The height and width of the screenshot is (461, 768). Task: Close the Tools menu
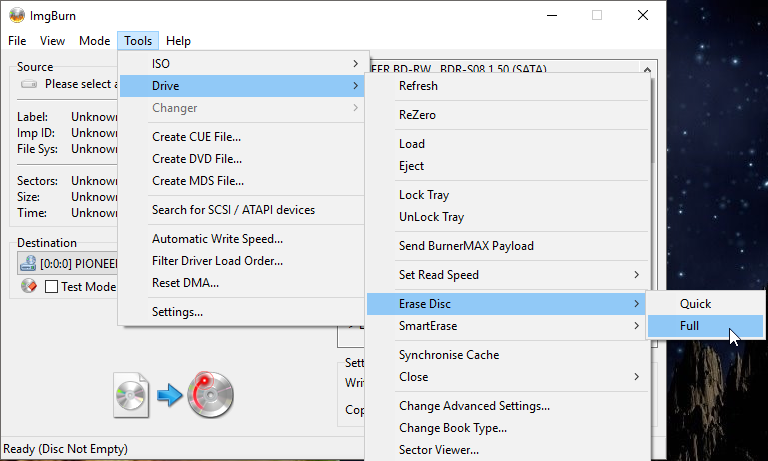point(138,41)
